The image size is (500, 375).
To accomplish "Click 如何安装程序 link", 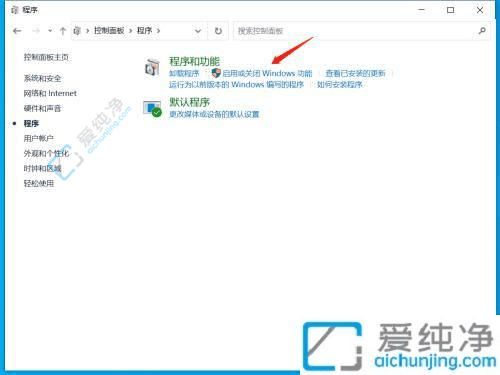I will [340, 85].
